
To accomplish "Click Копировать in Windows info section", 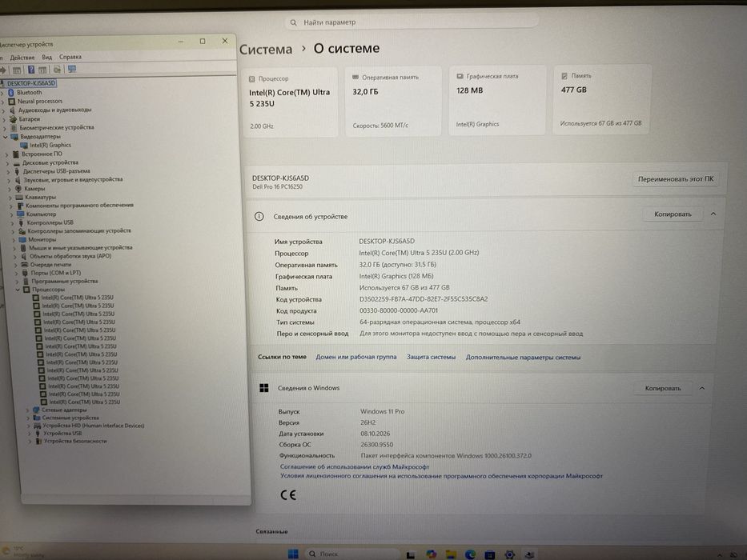I will click(663, 388).
